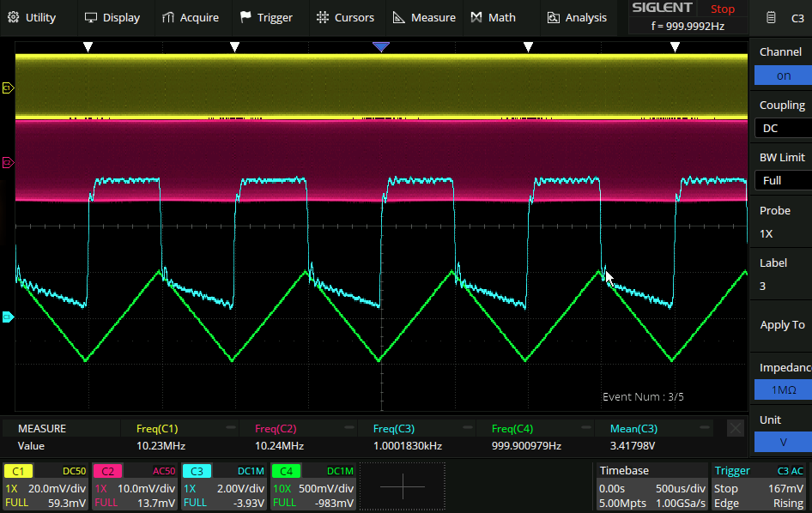Image resolution: width=812 pixels, height=513 pixels.
Task: Toggle the Unit V setting
Action: pyautogui.click(x=783, y=442)
